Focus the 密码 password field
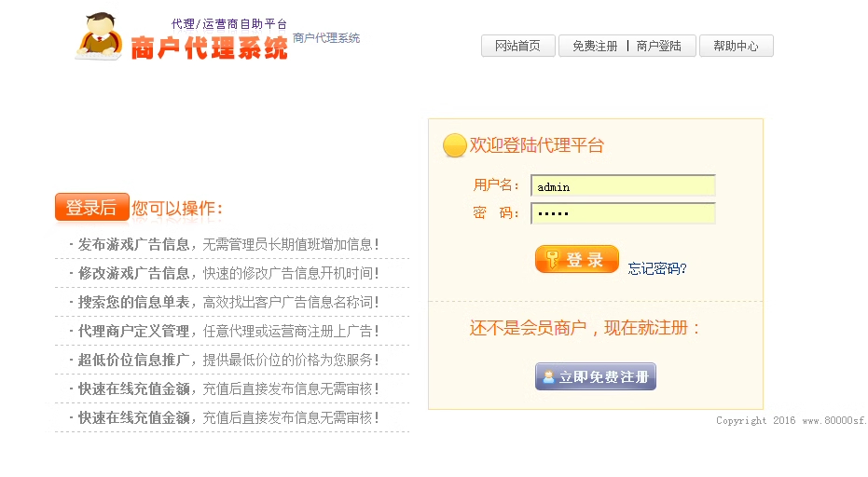Viewport: 868px width, 477px height. (x=623, y=213)
